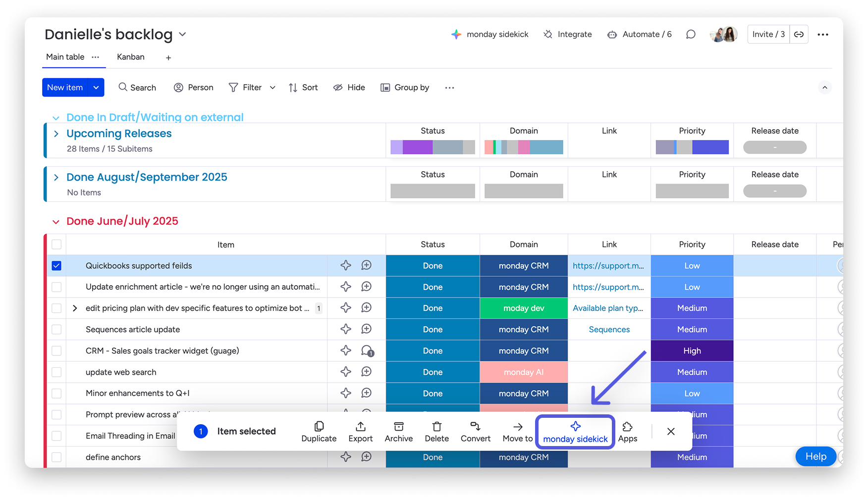The height and width of the screenshot is (500, 868).
Task: Click the Search magnifier icon
Action: pos(123,87)
